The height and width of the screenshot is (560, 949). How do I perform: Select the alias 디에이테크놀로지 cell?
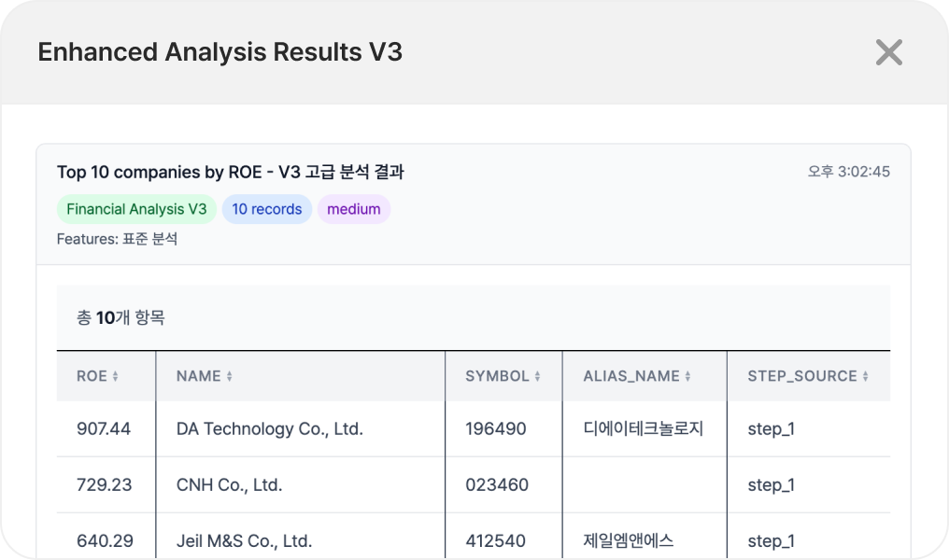coord(643,429)
